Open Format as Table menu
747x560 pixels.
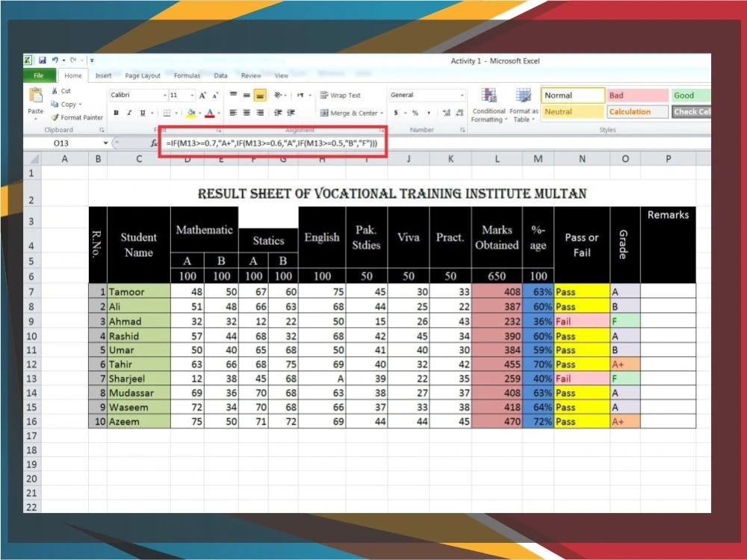pyautogui.click(x=524, y=105)
